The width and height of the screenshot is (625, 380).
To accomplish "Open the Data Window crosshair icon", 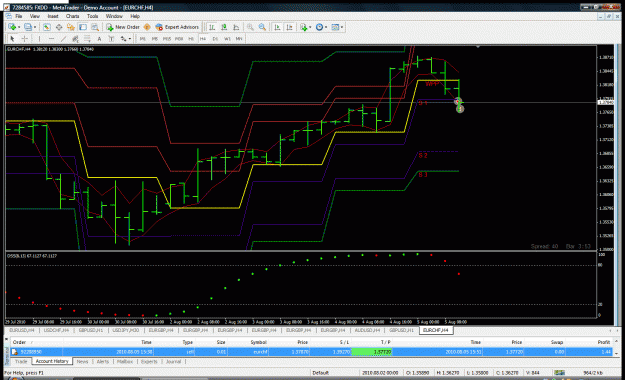I will (x=59, y=27).
